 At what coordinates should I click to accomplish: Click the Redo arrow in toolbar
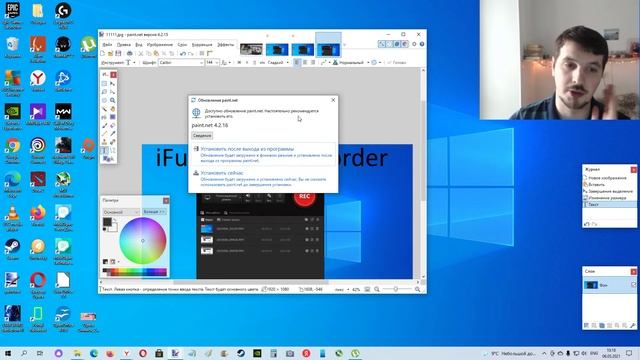[191, 53]
